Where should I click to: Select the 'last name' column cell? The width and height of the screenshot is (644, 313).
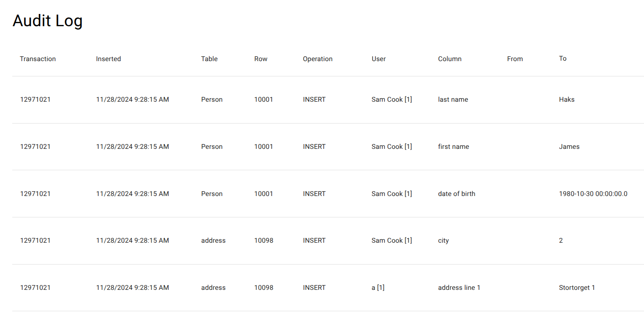453,100
